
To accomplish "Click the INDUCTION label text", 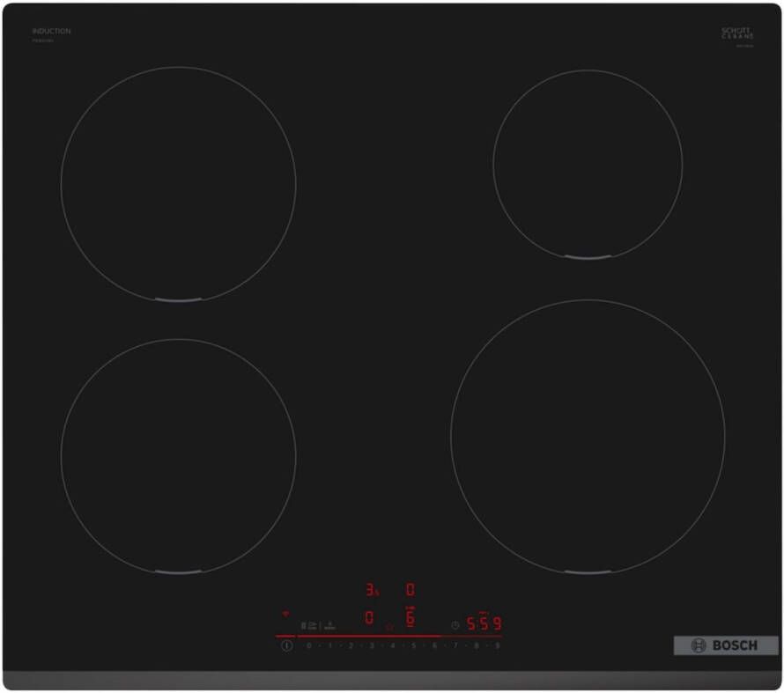I will [51, 32].
